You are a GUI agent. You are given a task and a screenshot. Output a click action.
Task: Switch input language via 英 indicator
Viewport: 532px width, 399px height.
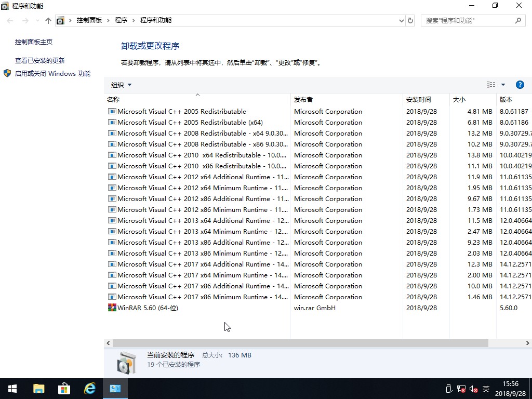(486, 389)
